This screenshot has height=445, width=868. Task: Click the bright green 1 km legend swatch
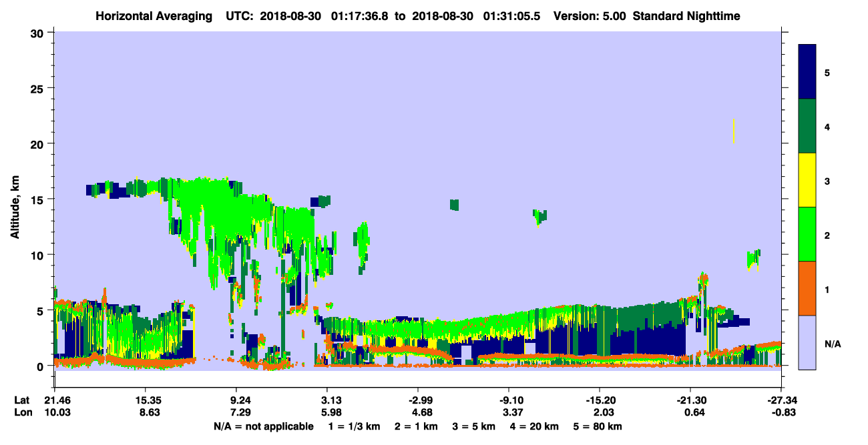point(807,234)
